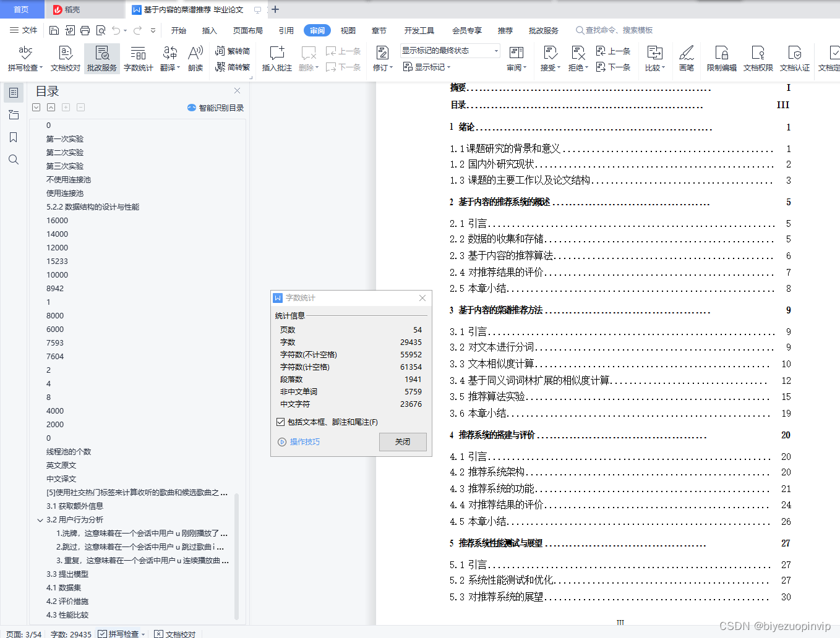
Task: Open 文档认证 document certification
Action: (x=795, y=58)
